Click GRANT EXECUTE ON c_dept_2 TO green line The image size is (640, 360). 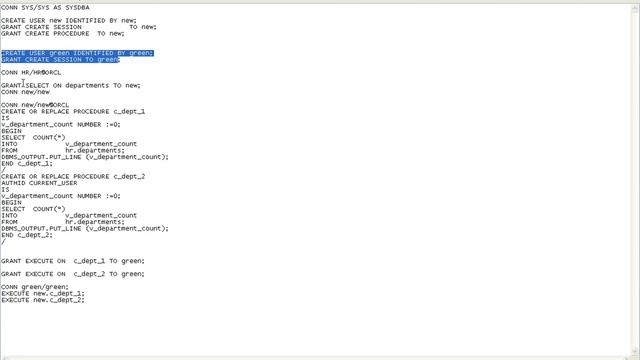[x=73, y=274]
